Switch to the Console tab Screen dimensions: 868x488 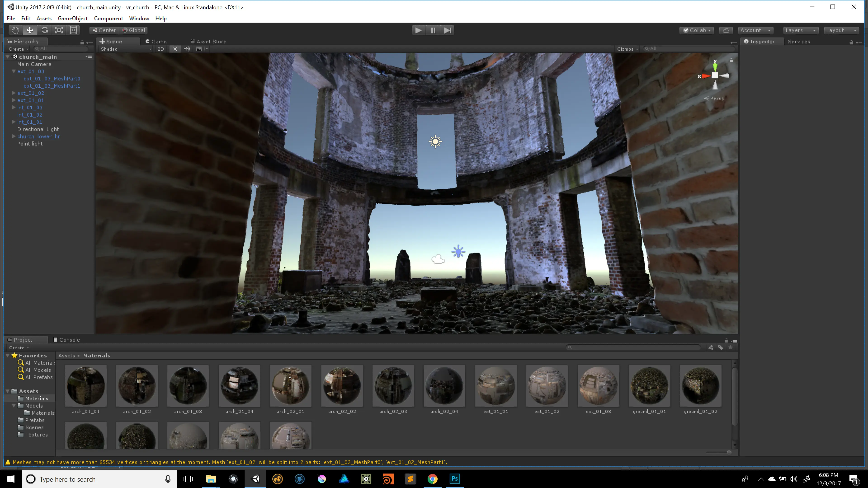[66, 340]
